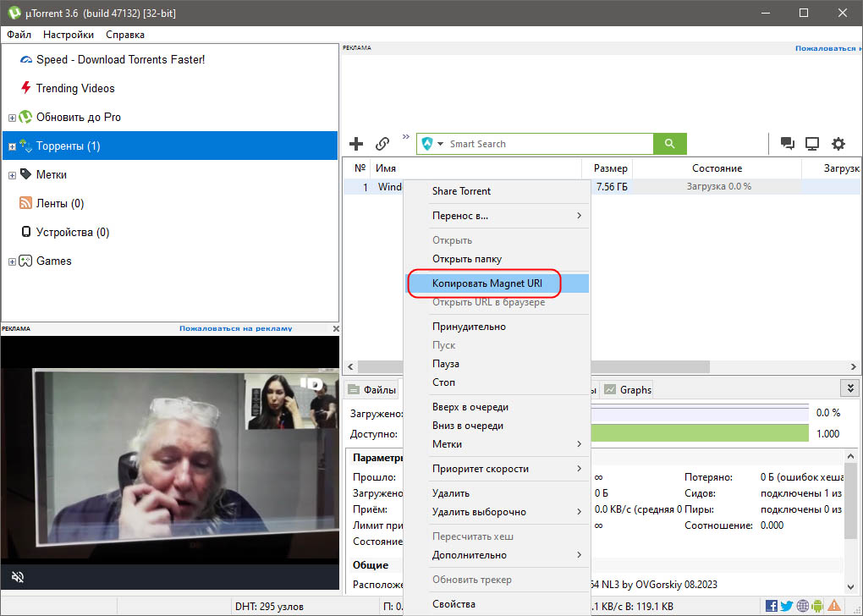Click the video ad thumbnail
Viewport: 863px width, 616px height.
(170, 462)
